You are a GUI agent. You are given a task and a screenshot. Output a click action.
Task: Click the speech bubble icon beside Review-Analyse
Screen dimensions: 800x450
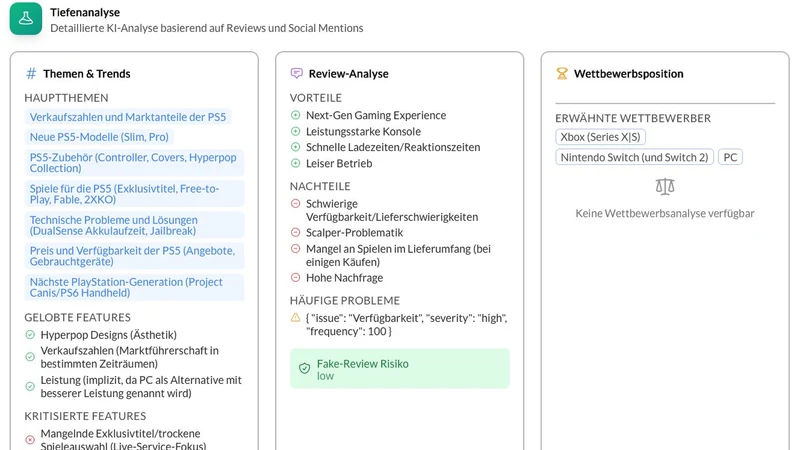(x=296, y=73)
